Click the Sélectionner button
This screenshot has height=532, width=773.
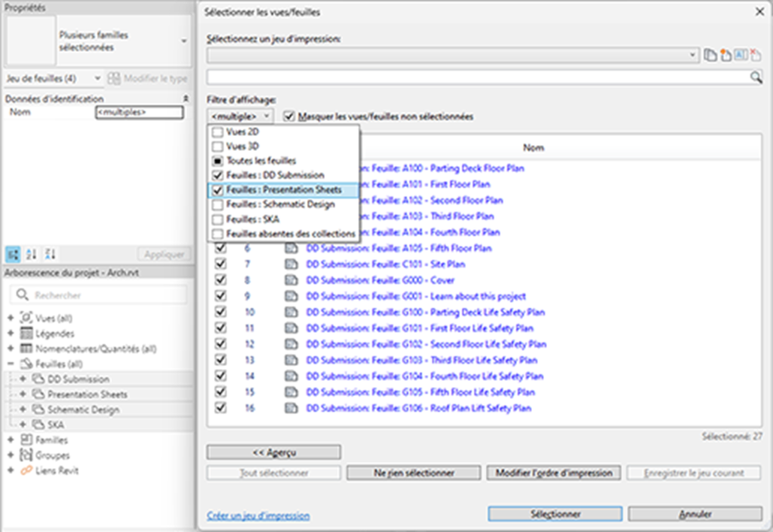pos(556,514)
